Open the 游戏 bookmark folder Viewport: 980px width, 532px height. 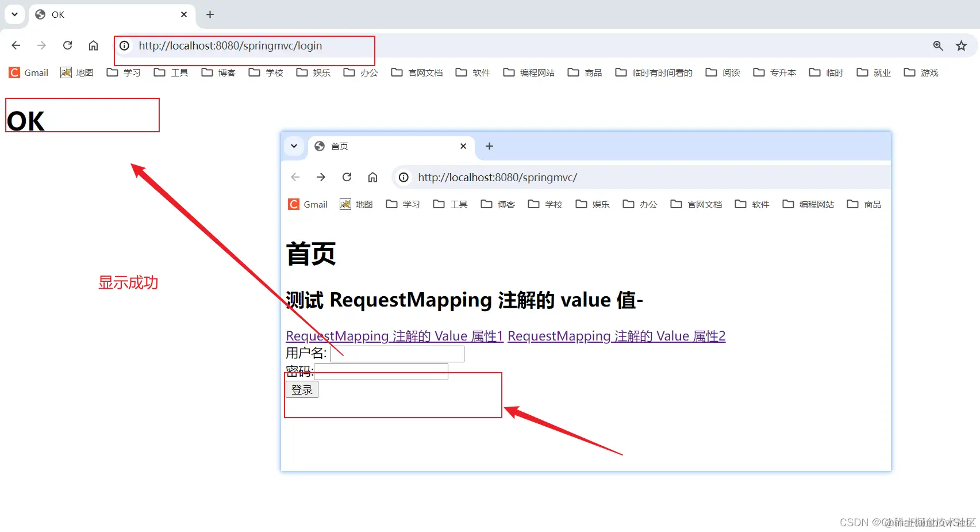tap(921, 72)
